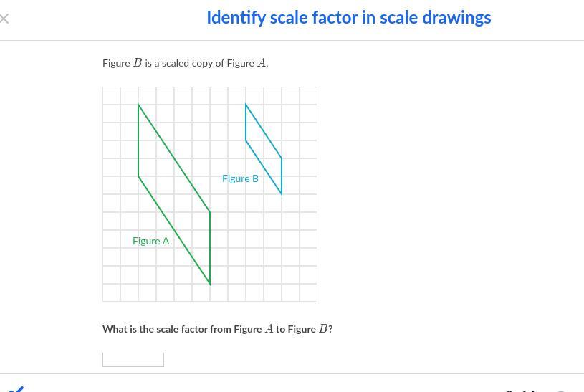Click the blue checkmark icon at bottom-left
584x392 pixels.
tap(16, 388)
